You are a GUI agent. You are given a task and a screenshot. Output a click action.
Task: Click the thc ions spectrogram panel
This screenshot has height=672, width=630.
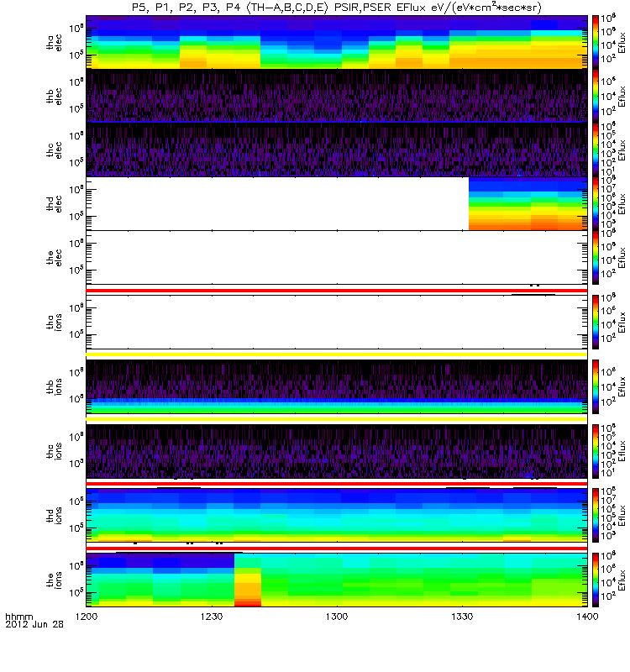click(x=337, y=451)
